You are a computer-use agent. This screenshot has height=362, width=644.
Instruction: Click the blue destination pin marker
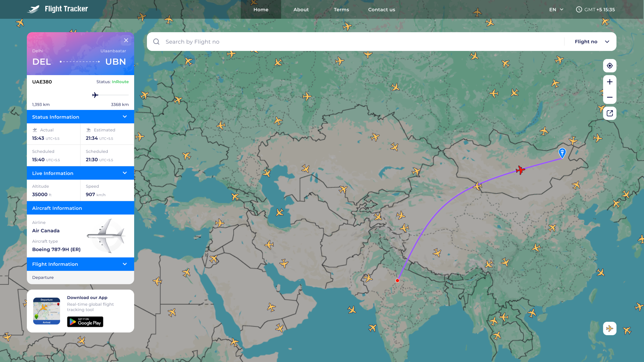pos(562,153)
